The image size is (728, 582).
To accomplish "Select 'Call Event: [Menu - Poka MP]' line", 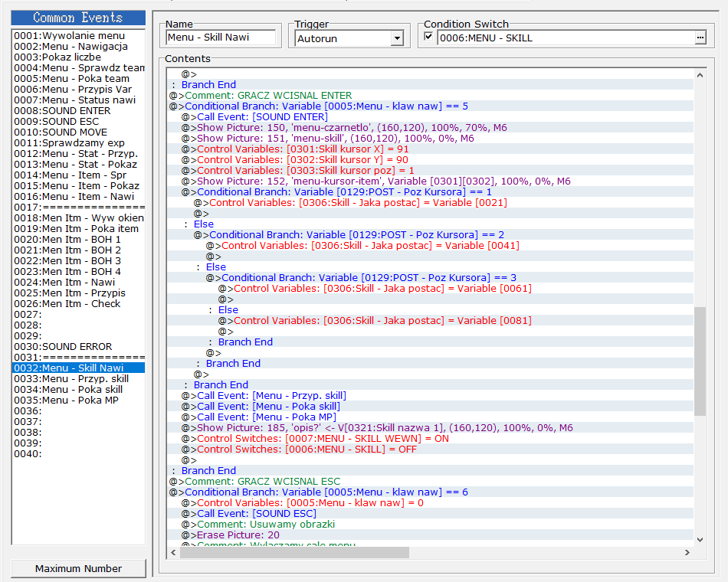I will [x=431, y=417].
